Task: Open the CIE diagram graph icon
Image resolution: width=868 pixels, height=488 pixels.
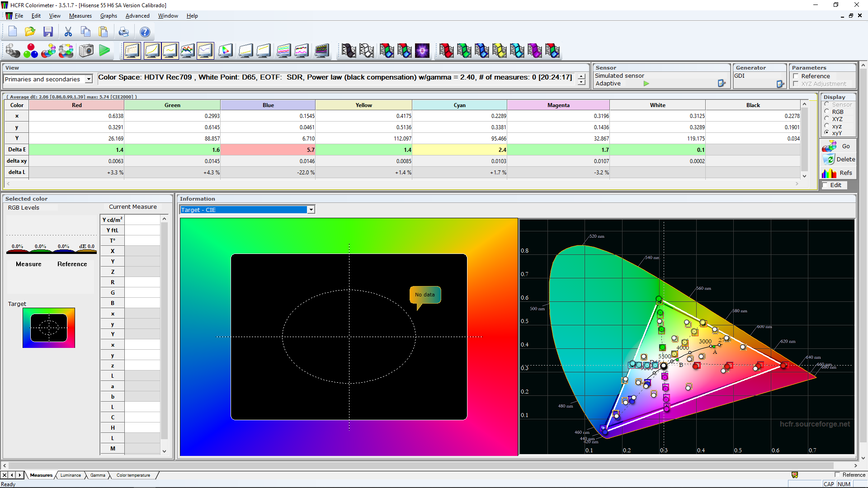Action: coord(225,51)
